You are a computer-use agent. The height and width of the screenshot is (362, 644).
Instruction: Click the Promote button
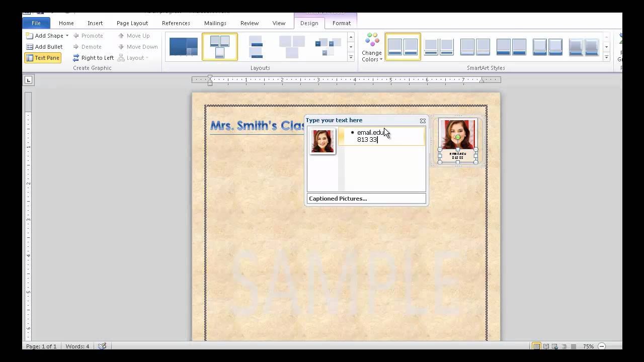click(88, 36)
